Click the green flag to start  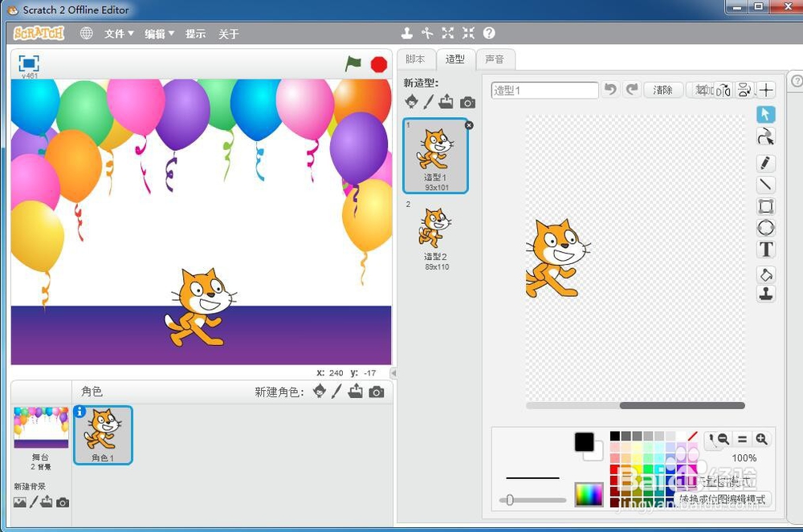click(x=353, y=64)
